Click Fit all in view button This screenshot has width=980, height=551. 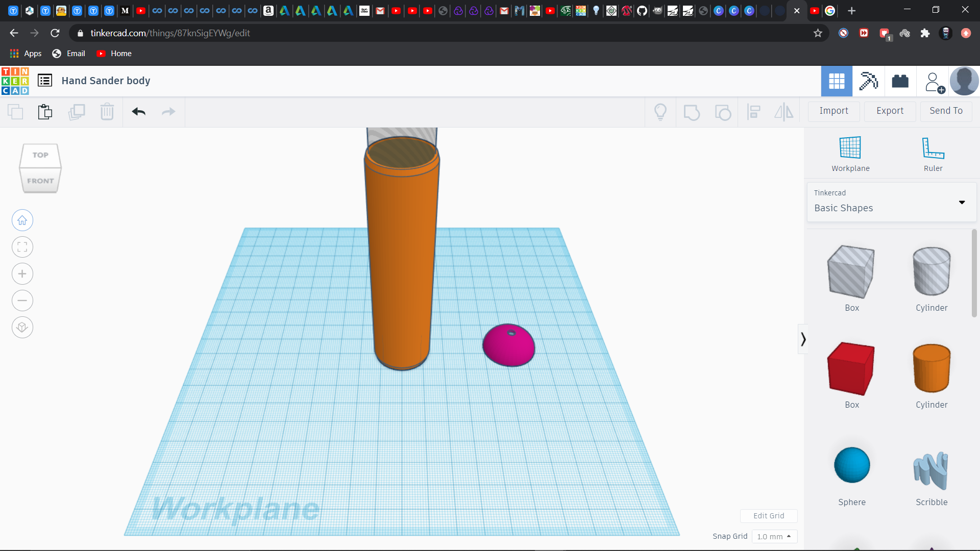pos(22,247)
